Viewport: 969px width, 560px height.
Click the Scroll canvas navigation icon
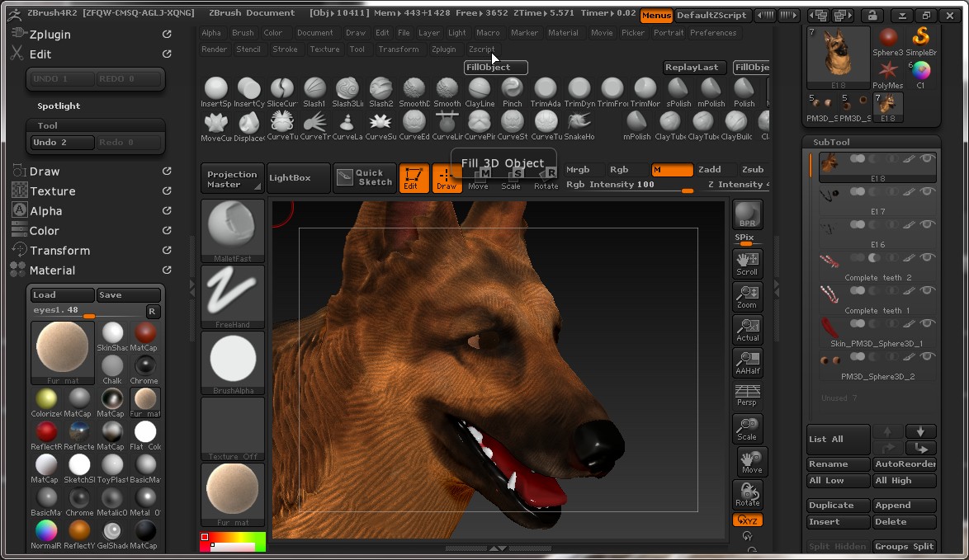click(747, 264)
